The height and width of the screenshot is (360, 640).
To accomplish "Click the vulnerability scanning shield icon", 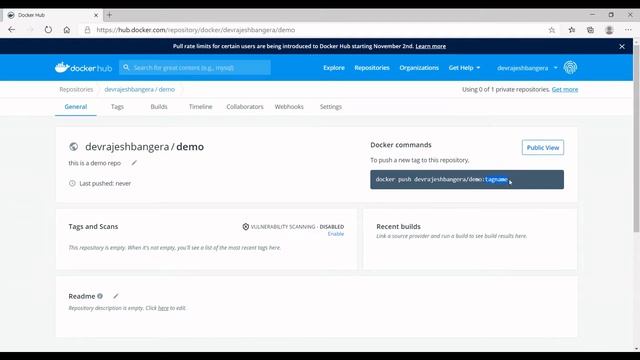I will (246, 227).
